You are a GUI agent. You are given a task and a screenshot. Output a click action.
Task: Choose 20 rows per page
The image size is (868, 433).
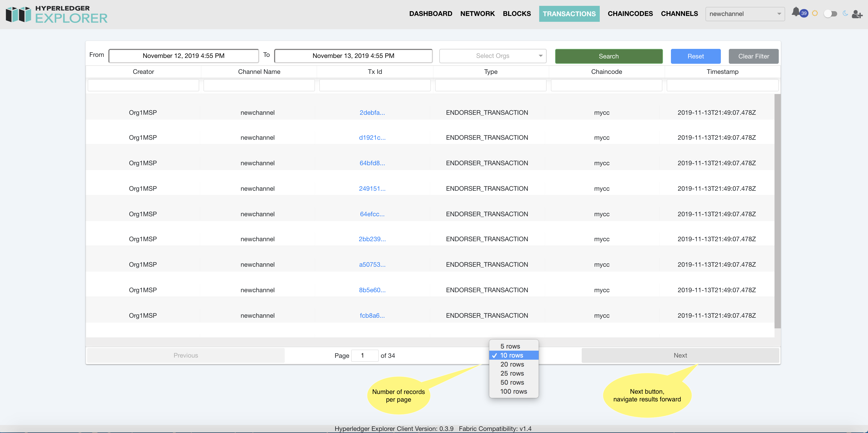pos(513,364)
